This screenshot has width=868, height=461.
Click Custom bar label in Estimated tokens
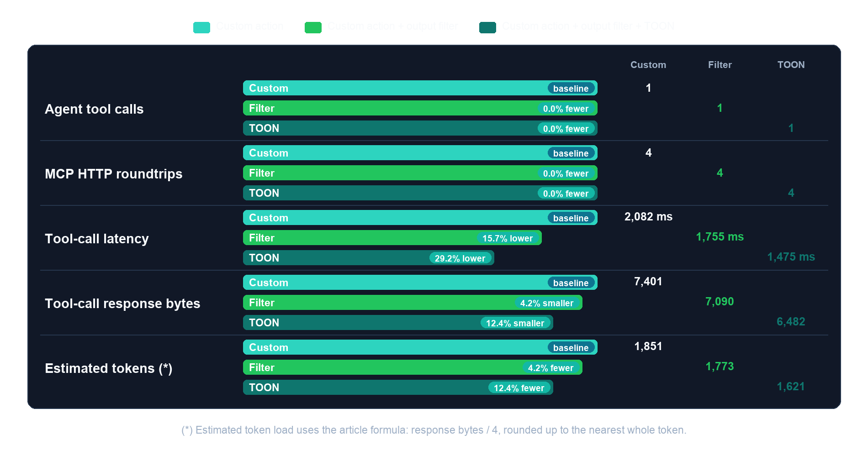point(269,347)
